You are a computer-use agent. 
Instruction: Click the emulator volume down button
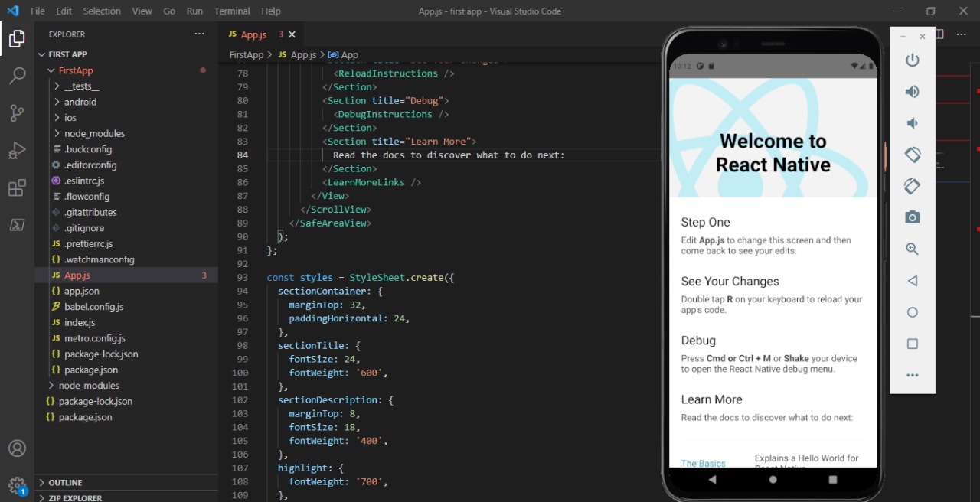912,123
